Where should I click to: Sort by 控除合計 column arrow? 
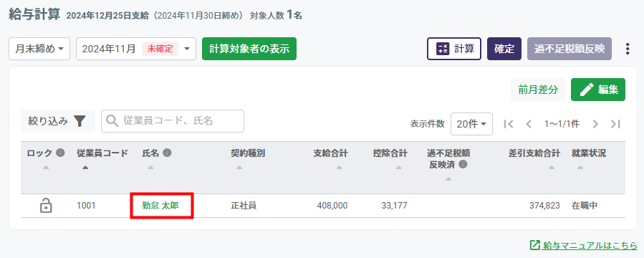click(x=399, y=168)
